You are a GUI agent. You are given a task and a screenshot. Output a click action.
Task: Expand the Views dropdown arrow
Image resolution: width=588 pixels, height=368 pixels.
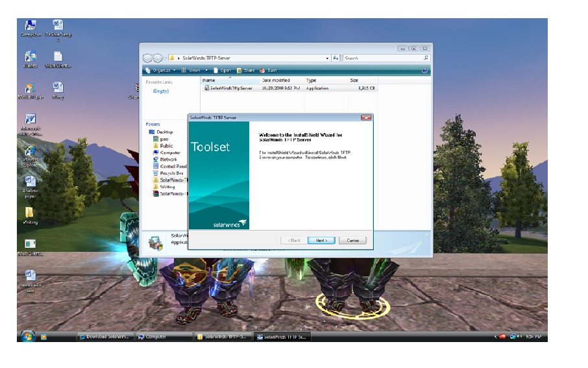206,71
